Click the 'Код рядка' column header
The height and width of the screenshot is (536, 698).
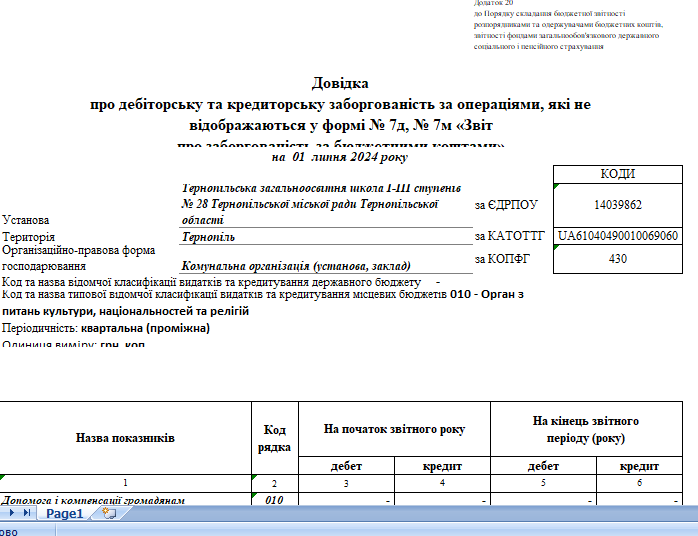tap(275, 438)
